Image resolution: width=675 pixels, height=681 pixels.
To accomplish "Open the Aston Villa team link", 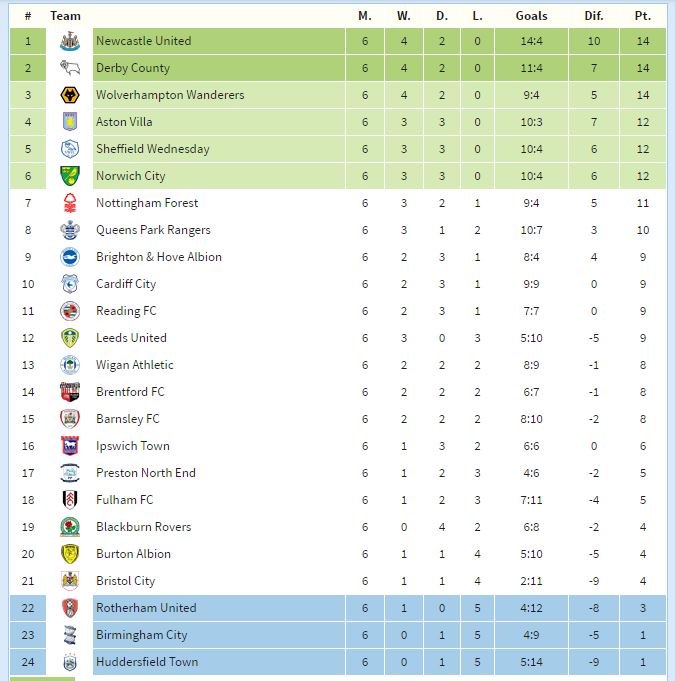I will click(x=124, y=122).
